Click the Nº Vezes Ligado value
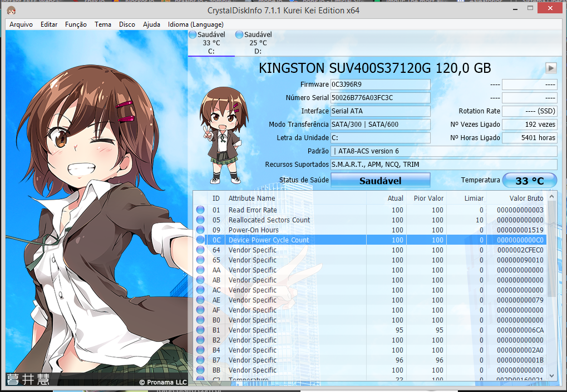The width and height of the screenshot is (567, 392). 530,125
